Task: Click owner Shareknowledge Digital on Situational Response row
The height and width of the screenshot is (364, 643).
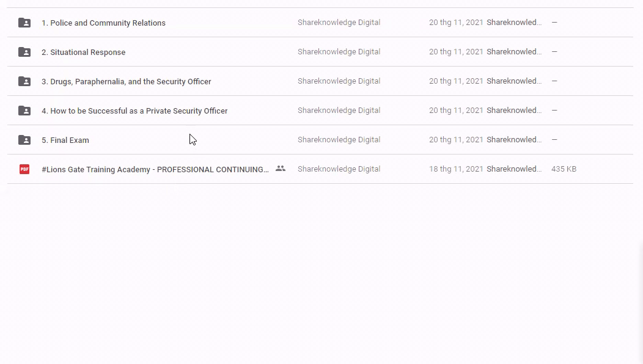Action: pos(339,52)
